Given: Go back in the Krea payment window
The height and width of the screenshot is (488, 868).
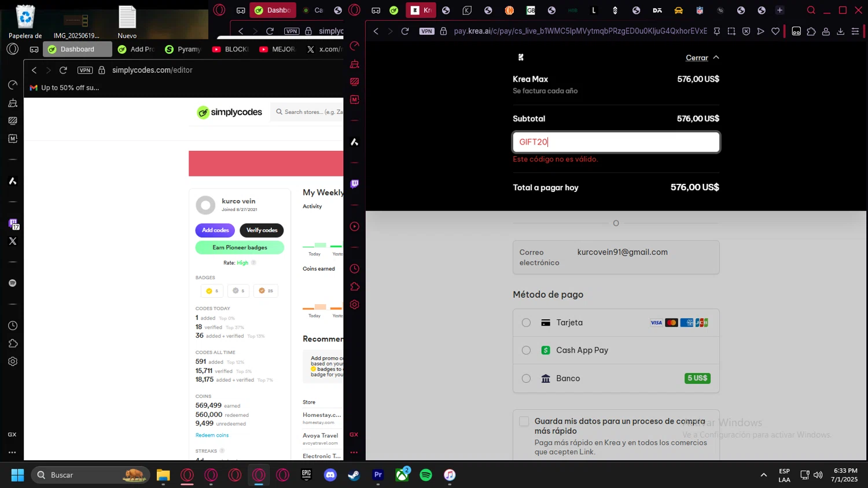Looking at the screenshot, I should click(x=376, y=31).
